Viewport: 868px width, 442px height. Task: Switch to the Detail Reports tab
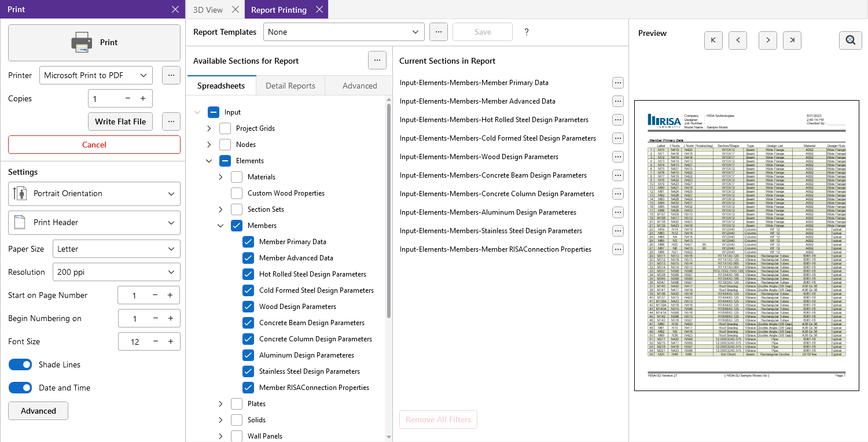(x=290, y=86)
